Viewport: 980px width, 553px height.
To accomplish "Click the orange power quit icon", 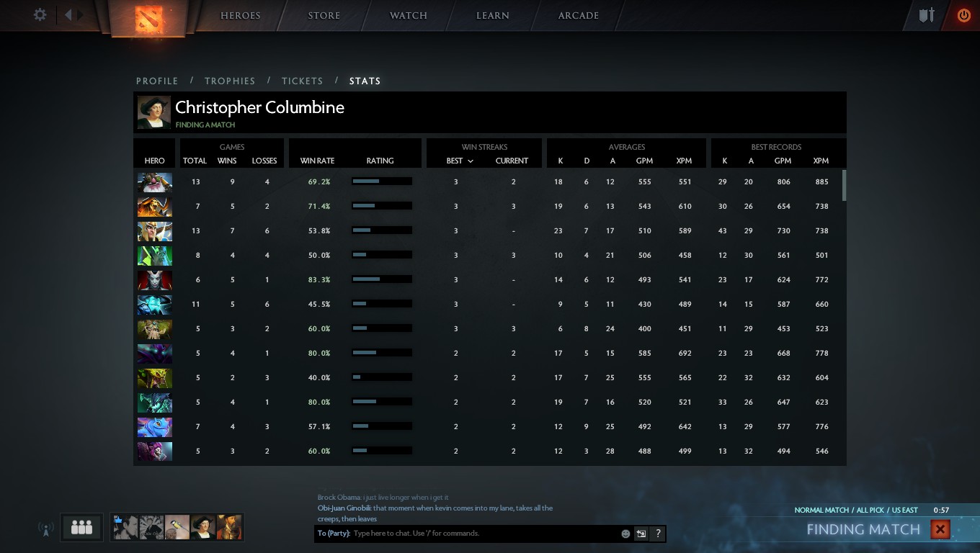I will click(x=963, y=15).
